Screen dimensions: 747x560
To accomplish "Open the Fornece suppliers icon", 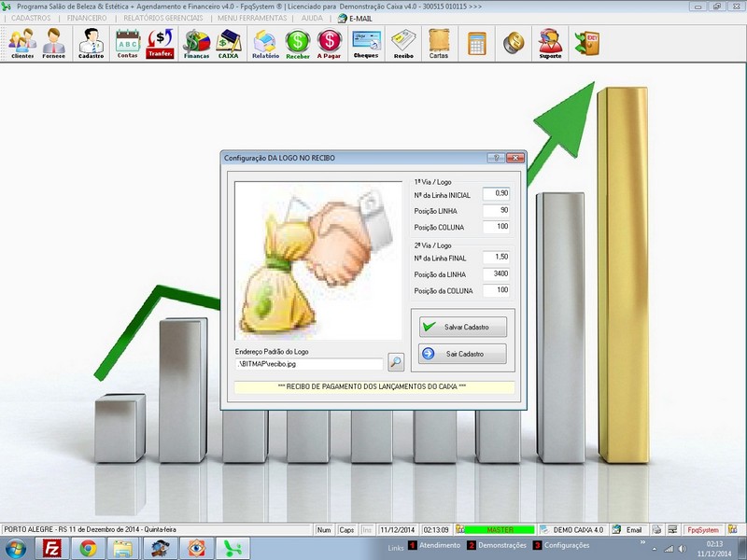I will tap(54, 43).
